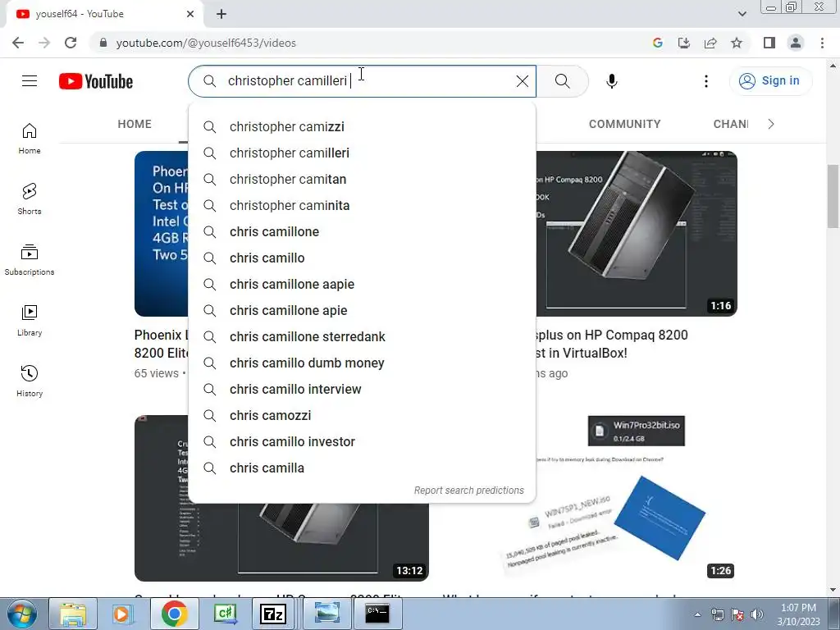Share this page from address bar
This screenshot has width=840, height=630.
[x=710, y=43]
